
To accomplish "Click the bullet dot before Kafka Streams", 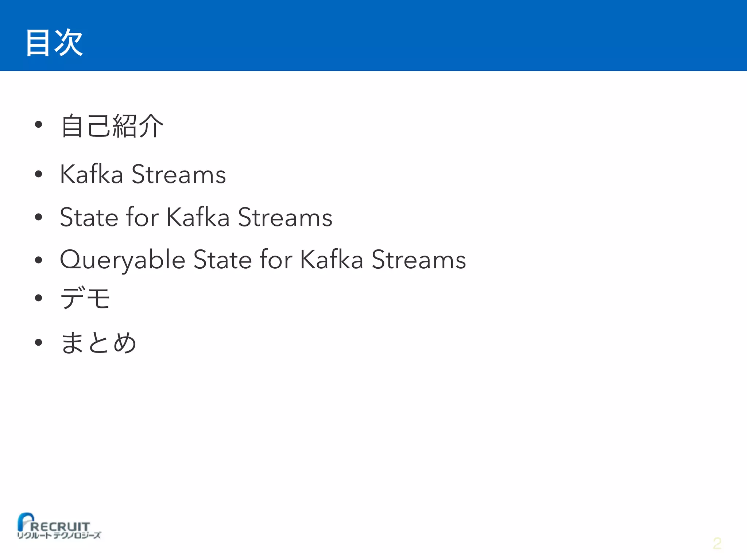I will click(39, 174).
